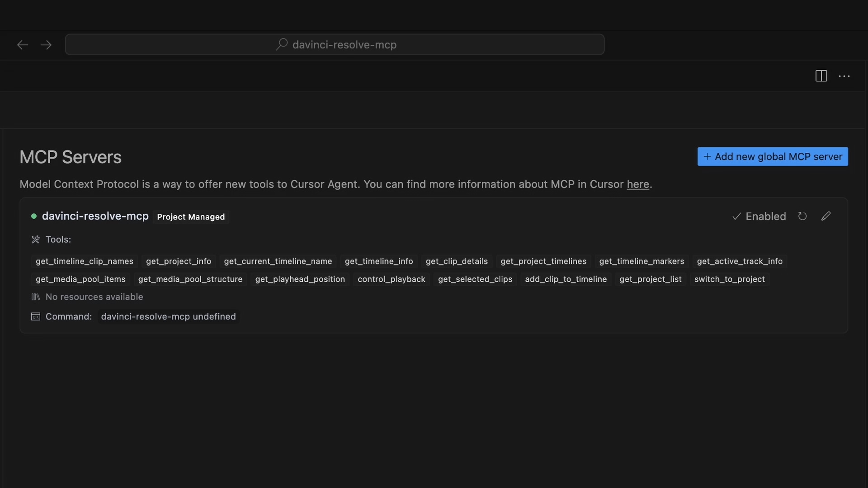Disable the davinci-resolve-mcp server via Enabled toggle
Viewport: 868px width, 488px height.
[759, 216]
